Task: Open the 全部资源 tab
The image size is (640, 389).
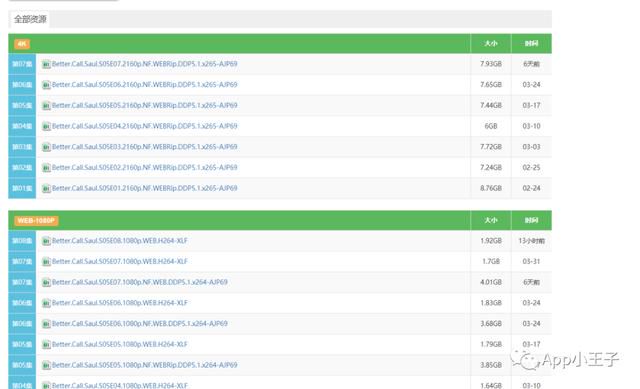Action: [30, 19]
